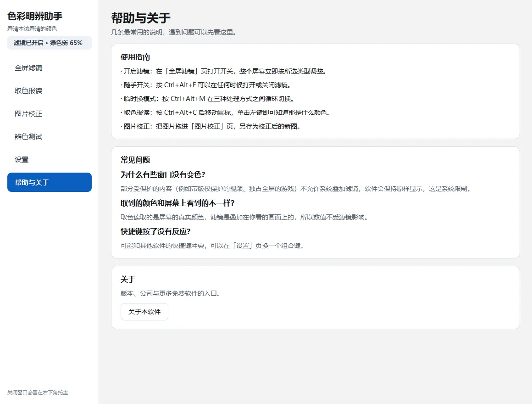Click the 色彩明辨助手 app title
The image size is (532, 404).
[35, 16]
